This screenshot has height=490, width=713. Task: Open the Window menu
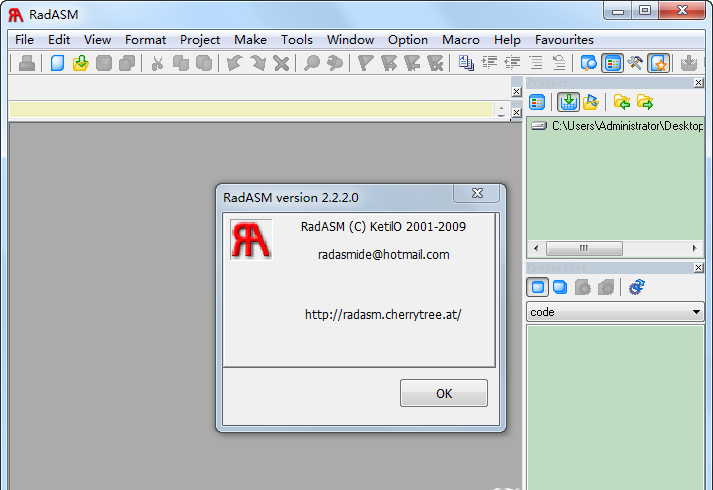(351, 40)
